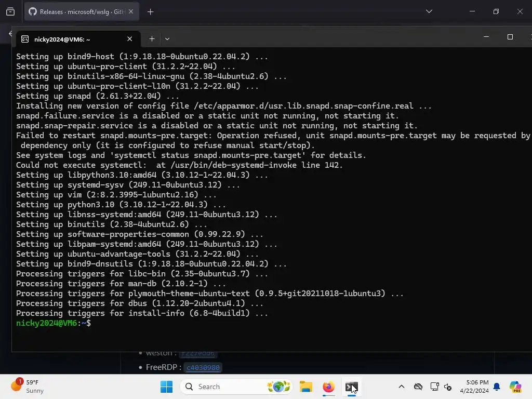Click the OneDrive cloud tray icon

coord(418,387)
